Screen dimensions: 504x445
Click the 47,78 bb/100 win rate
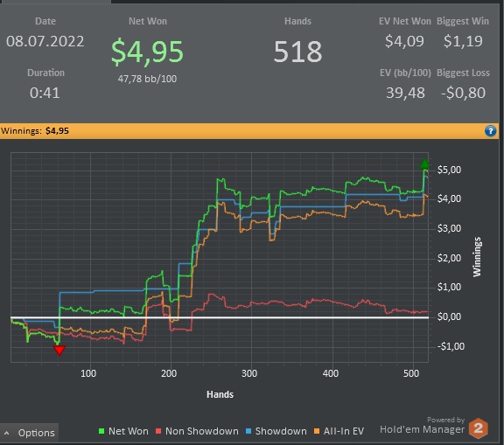pos(147,79)
